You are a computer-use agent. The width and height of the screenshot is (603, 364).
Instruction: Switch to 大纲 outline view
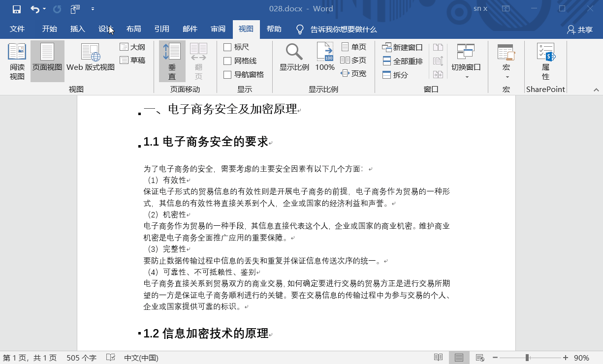[132, 47]
